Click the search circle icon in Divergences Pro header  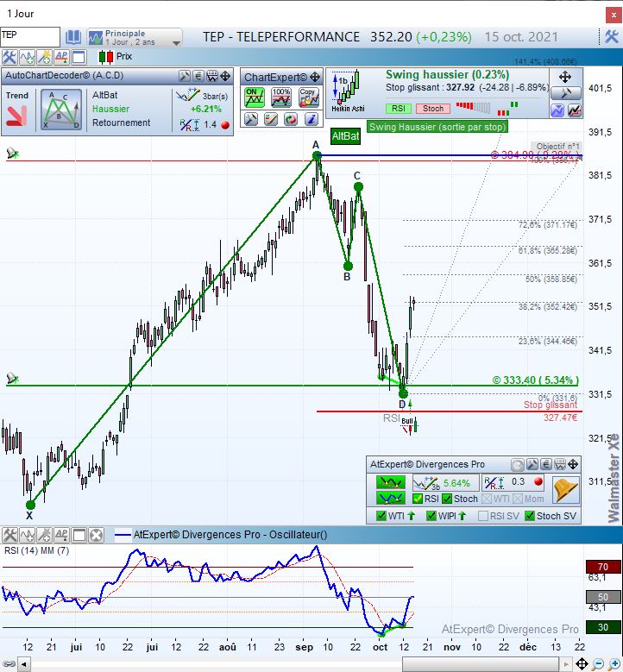pos(518,465)
